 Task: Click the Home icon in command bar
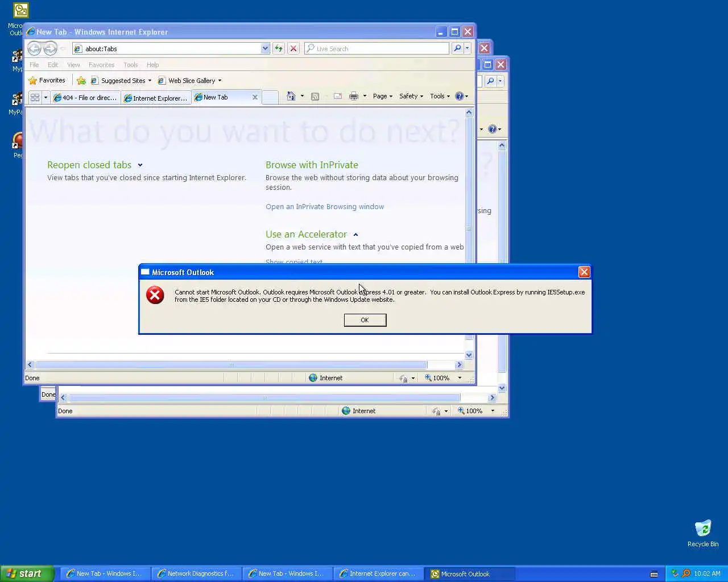291,96
